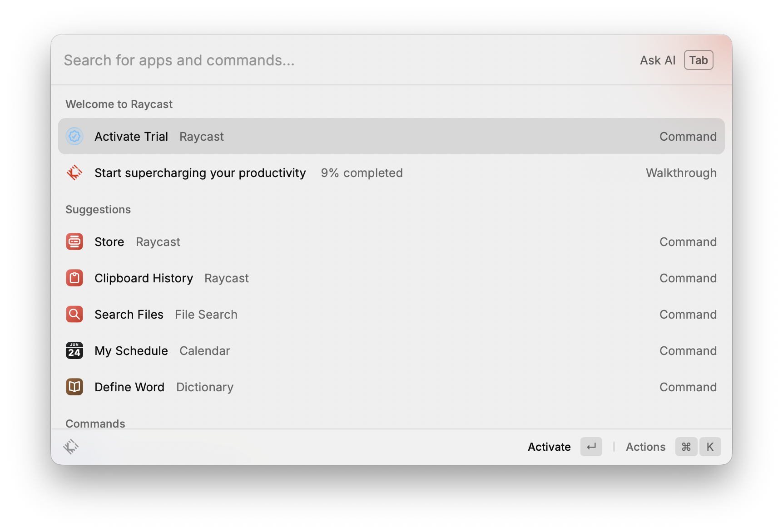Focus the Search for apps and commands field
The width and height of the screenshot is (783, 532).
pos(345,60)
